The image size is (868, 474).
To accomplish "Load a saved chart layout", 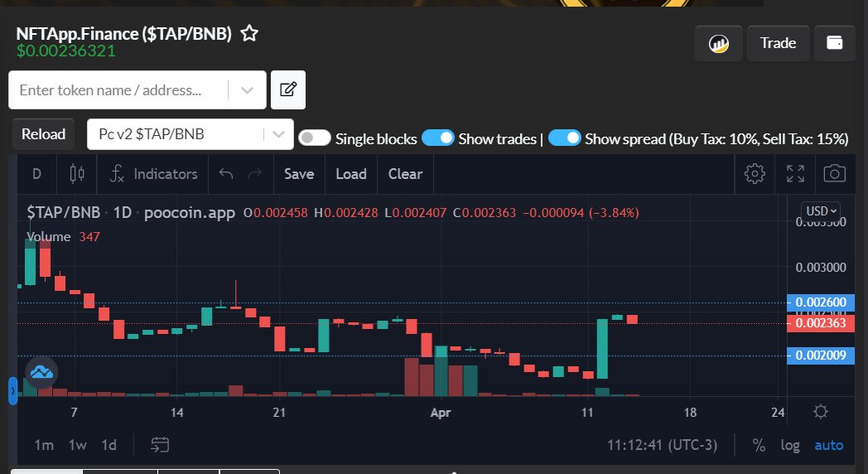I will coord(351,174).
